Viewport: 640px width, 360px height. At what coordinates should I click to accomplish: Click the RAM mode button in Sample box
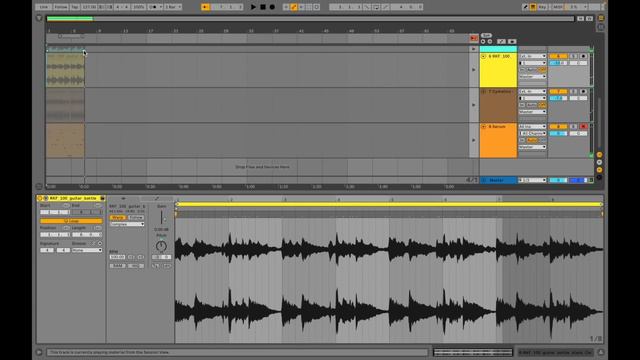tap(118, 266)
